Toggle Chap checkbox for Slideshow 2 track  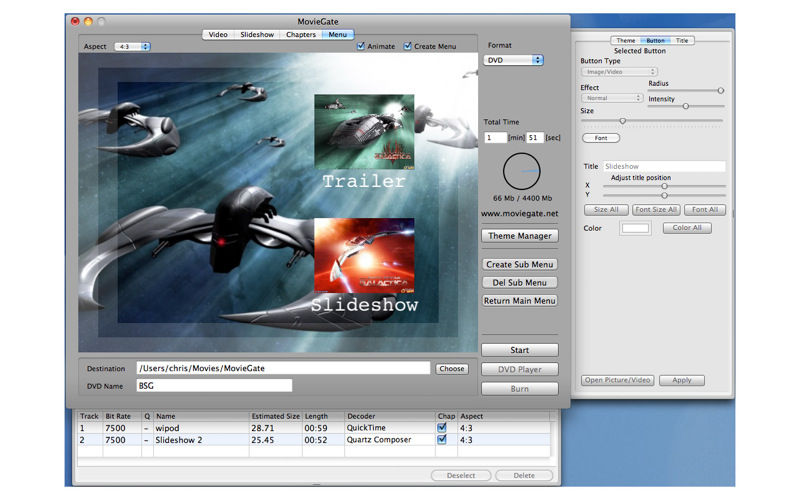click(x=442, y=439)
